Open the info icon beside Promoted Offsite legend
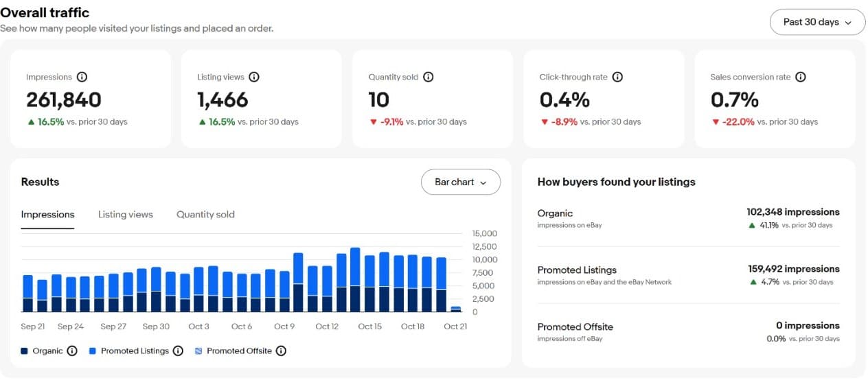 pyautogui.click(x=281, y=351)
